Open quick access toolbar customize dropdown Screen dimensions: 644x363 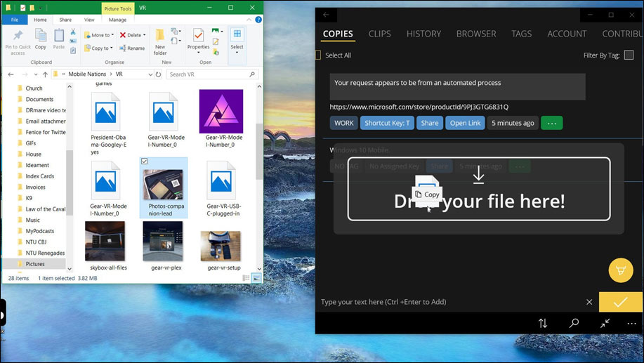click(x=41, y=8)
